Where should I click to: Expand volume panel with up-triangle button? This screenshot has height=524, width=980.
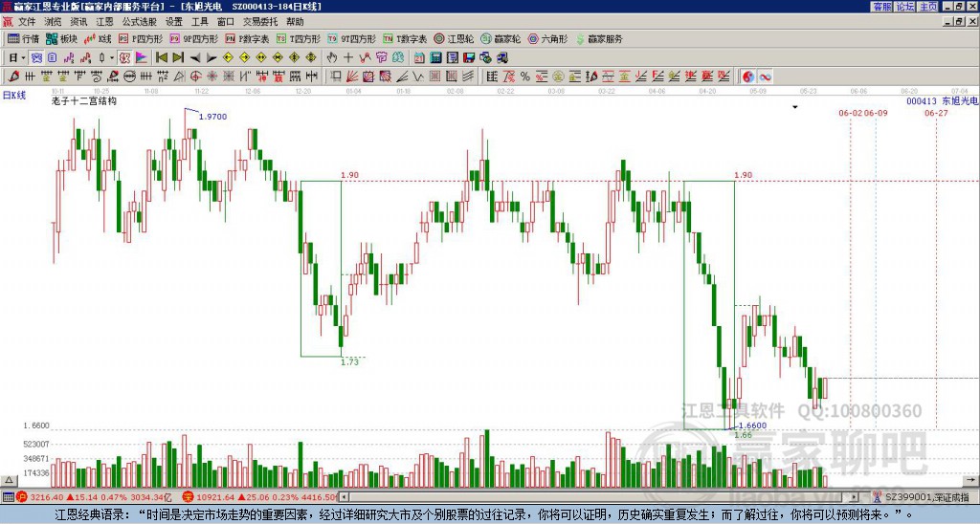(9, 480)
